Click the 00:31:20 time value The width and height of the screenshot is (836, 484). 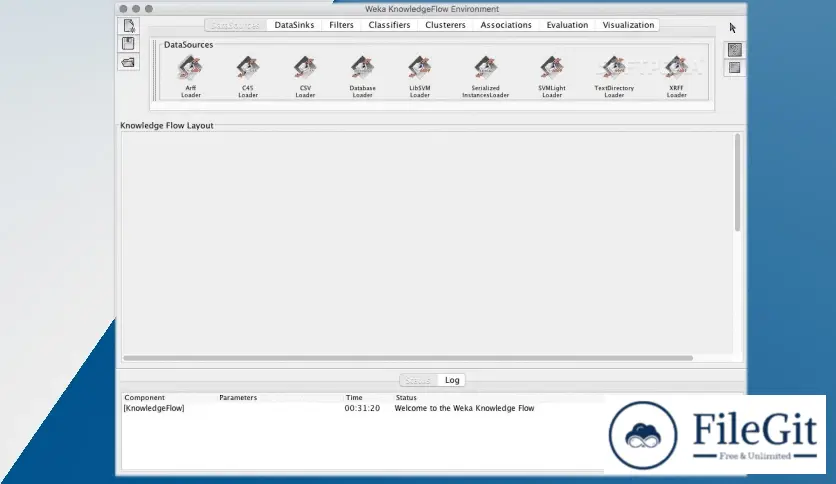point(362,408)
